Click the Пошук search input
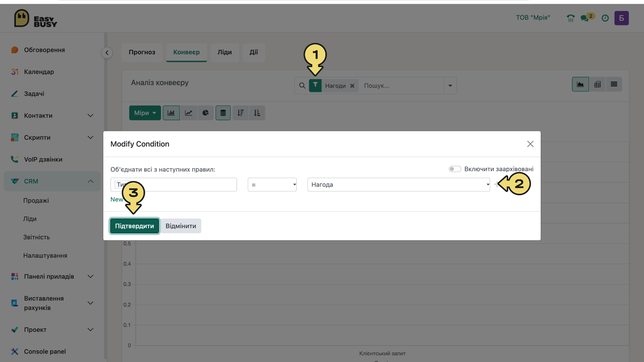 tap(402, 86)
